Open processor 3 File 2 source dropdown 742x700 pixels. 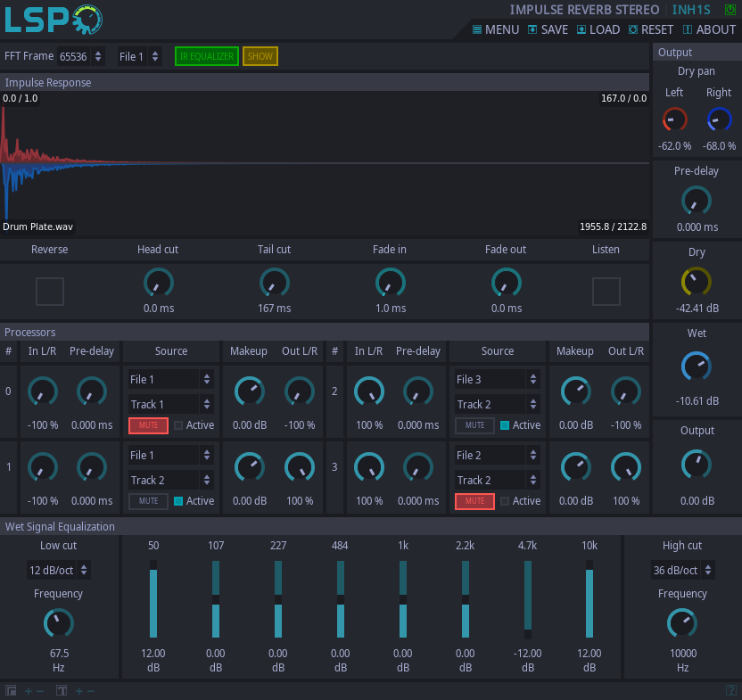[x=498, y=455]
